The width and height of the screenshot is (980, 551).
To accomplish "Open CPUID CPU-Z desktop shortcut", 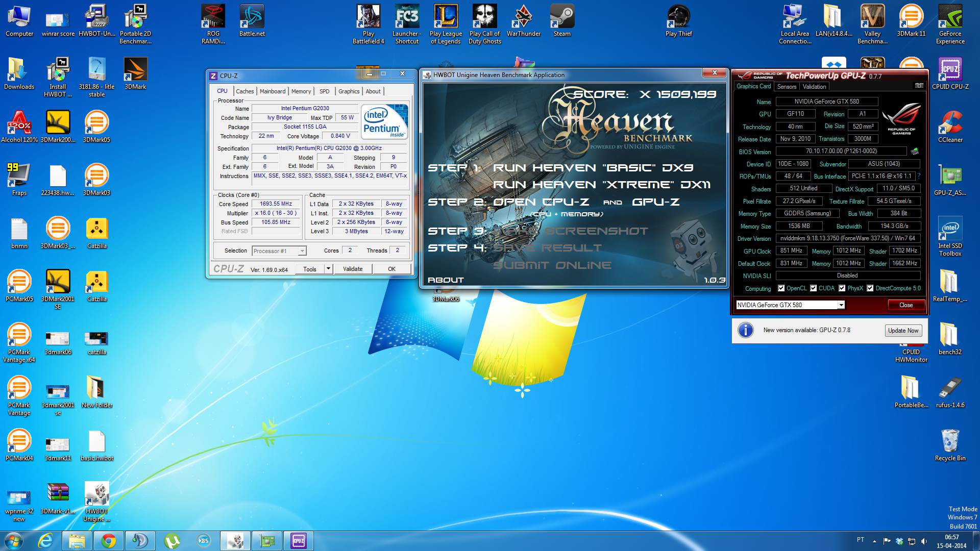I will [950, 73].
